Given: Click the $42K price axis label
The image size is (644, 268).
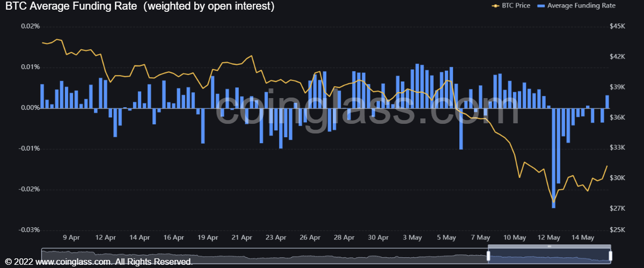Looking at the screenshot, I should coord(618,57).
